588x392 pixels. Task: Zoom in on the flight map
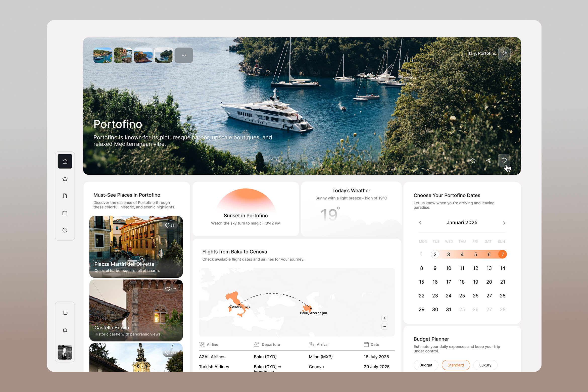coord(384,318)
